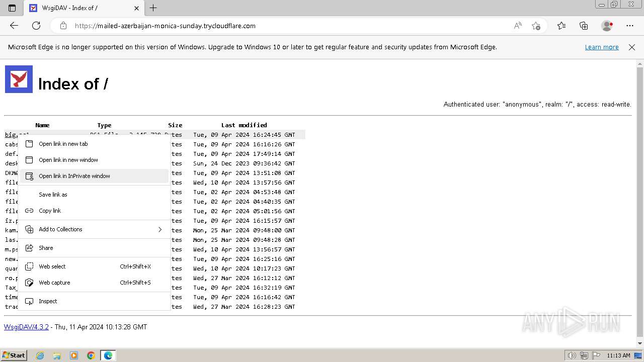Click the Web capture camera icon
Screen dimensions: 644x362
click(x=29, y=283)
